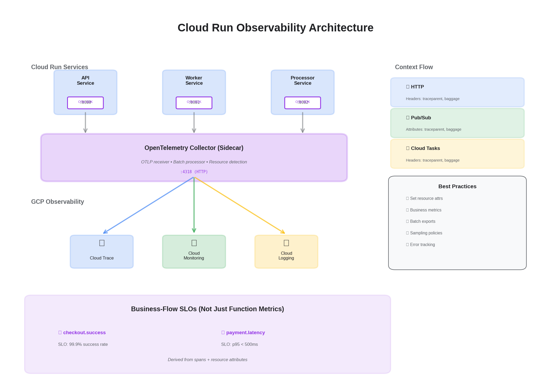Image resolution: width=551 pixels, height=392 pixels.
Task: Click the Cloud Logging icon
Action: [x=286, y=242]
